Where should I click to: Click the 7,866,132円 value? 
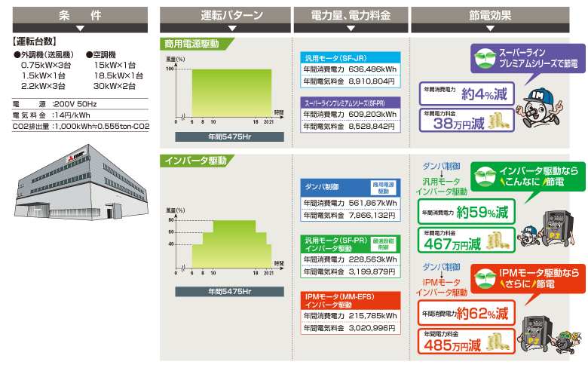[372, 216]
